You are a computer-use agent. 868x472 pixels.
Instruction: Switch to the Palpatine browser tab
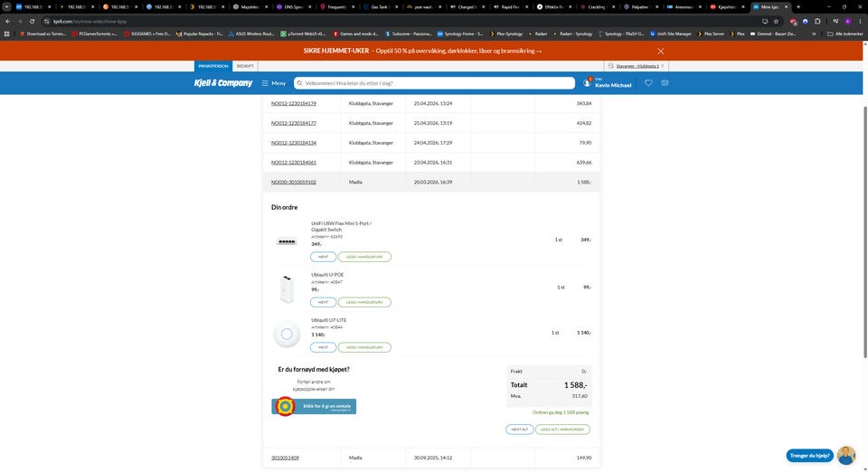(641, 6)
